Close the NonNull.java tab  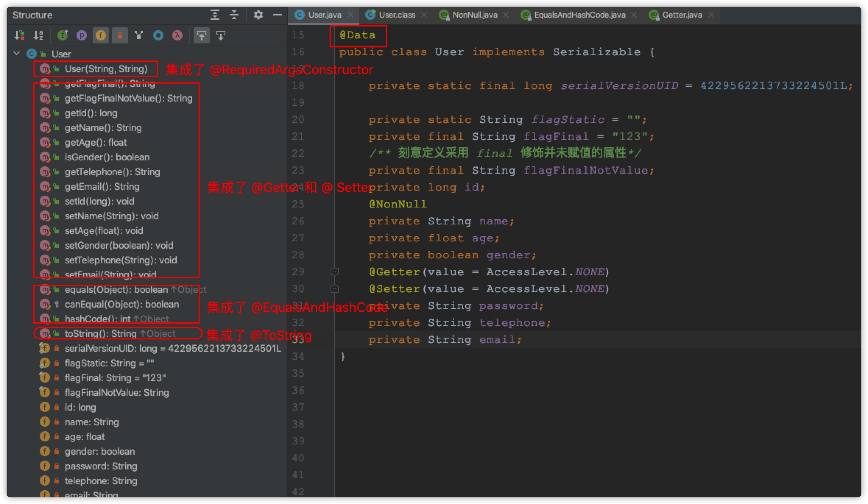click(x=506, y=15)
